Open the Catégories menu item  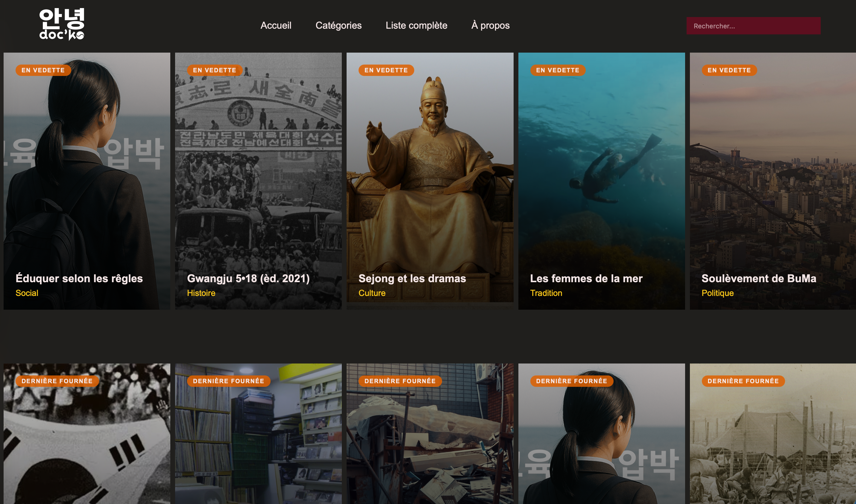tap(338, 25)
